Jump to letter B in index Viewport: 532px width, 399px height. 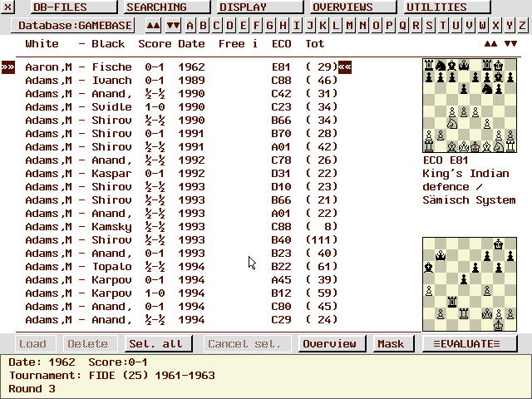pyautogui.click(x=203, y=26)
